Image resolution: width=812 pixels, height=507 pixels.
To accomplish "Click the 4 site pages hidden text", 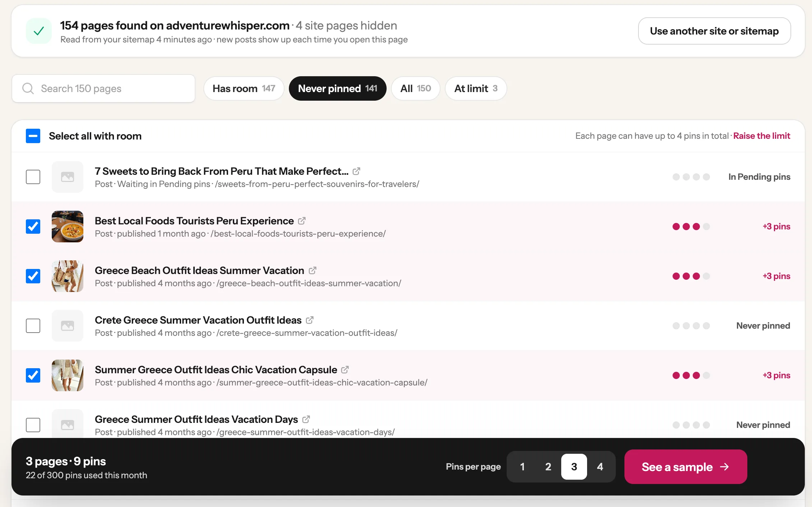I will [x=346, y=26].
